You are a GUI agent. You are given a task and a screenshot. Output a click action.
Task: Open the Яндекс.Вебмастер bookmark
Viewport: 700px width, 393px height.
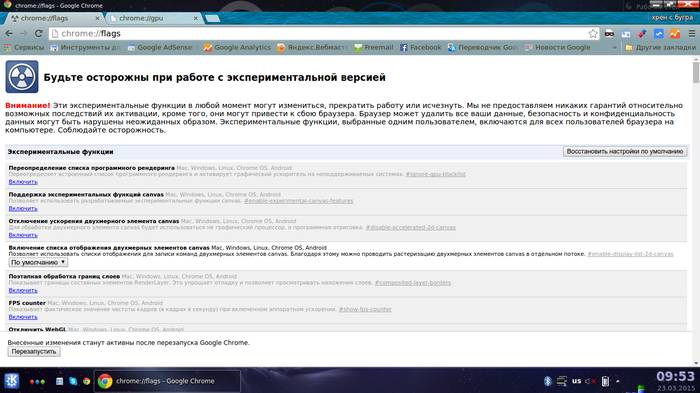click(x=312, y=47)
